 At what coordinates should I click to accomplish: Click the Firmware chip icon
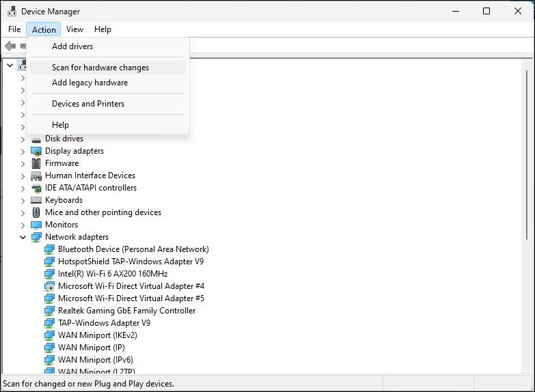coord(36,163)
